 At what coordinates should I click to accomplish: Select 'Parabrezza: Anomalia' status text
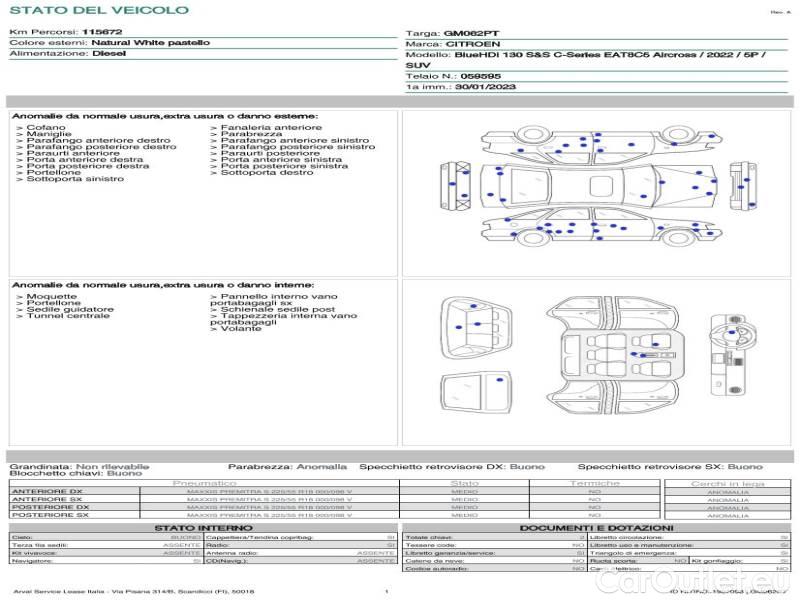[x=288, y=467]
